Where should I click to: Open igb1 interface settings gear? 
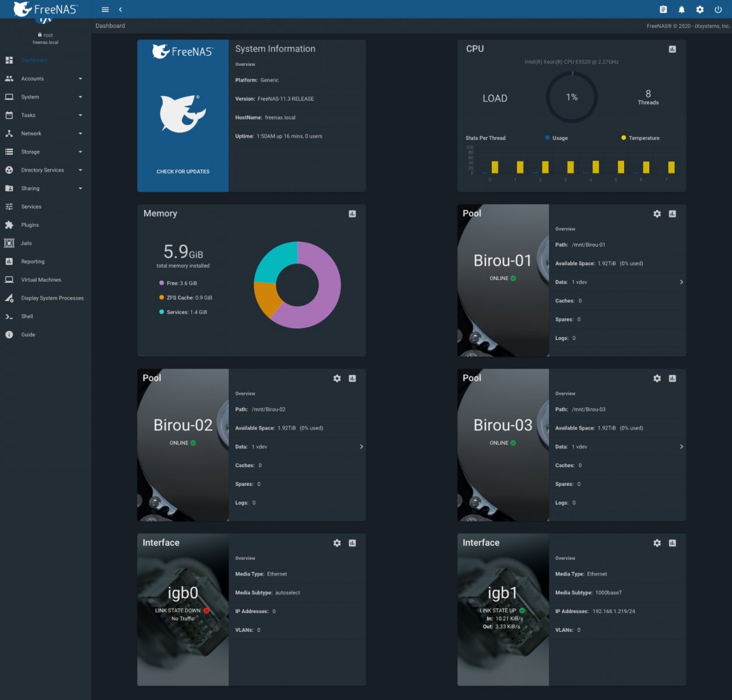(x=657, y=543)
